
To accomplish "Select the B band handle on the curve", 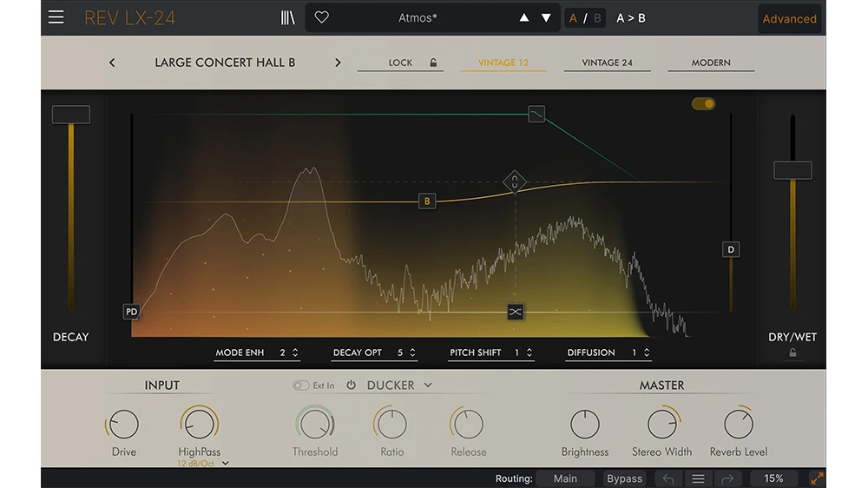I will (x=426, y=201).
